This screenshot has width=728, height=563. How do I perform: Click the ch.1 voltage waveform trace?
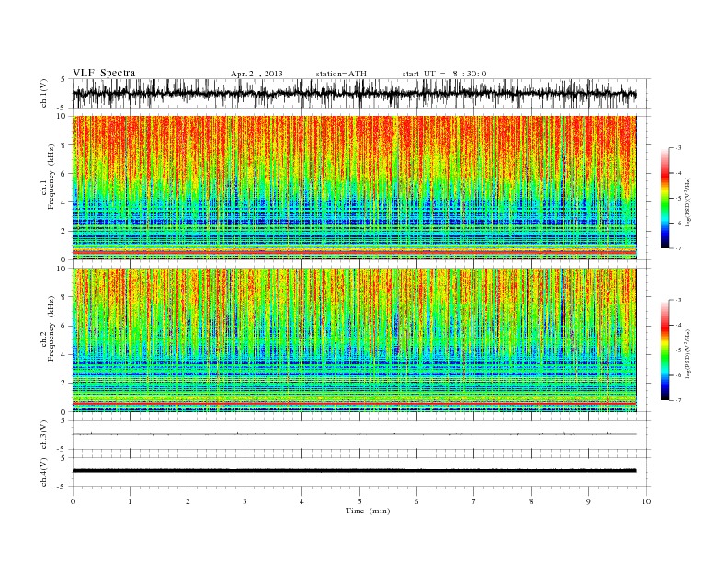click(354, 94)
